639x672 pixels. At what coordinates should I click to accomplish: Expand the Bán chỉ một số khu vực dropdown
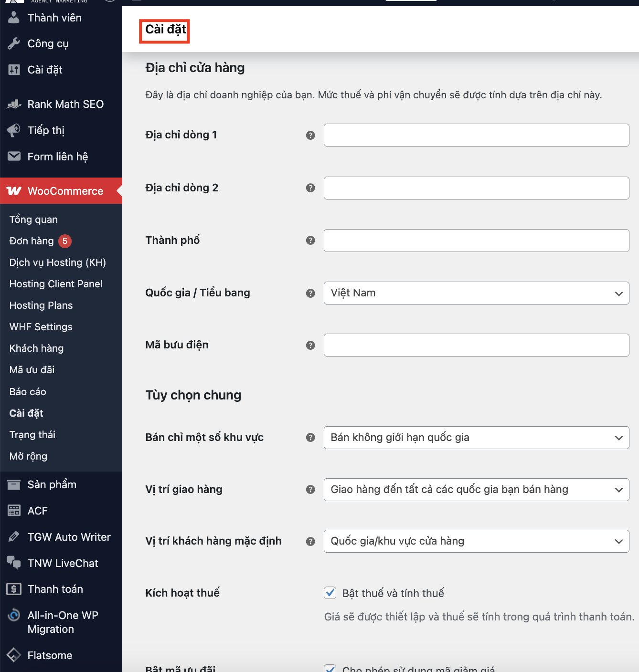coord(476,438)
